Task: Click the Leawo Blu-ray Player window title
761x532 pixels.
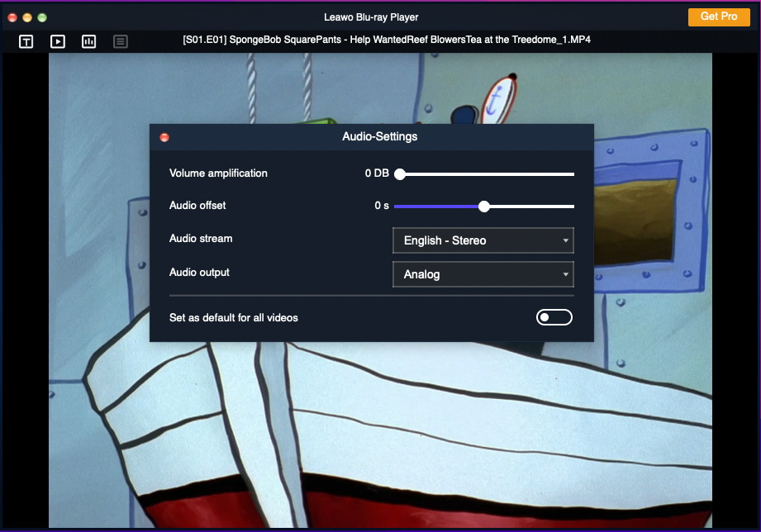Action: pyautogui.click(x=371, y=17)
